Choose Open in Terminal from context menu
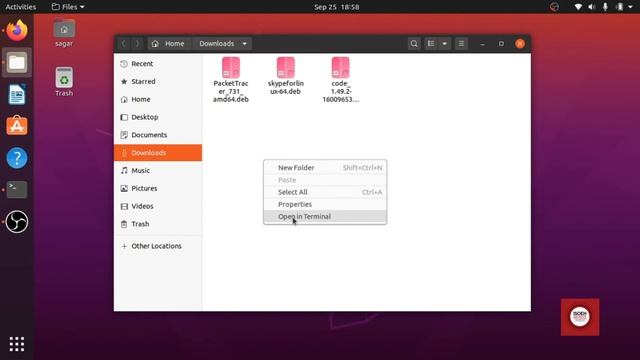This screenshot has width=640, height=360. point(325,217)
